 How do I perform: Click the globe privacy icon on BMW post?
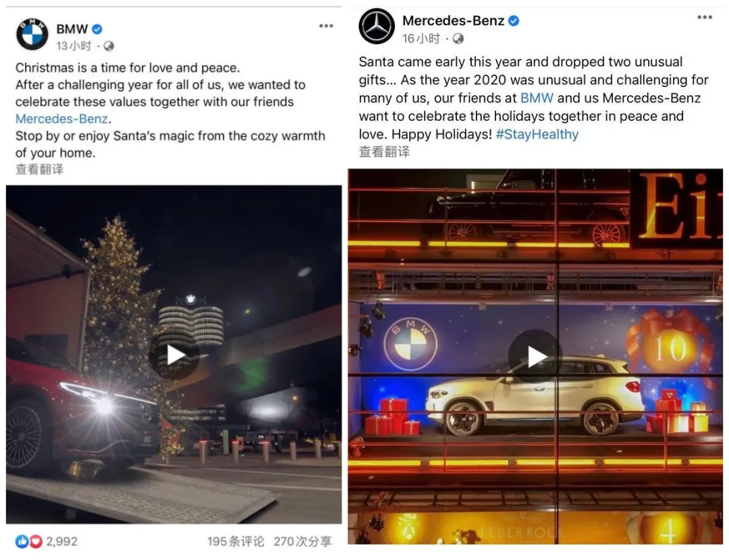pyautogui.click(x=109, y=46)
